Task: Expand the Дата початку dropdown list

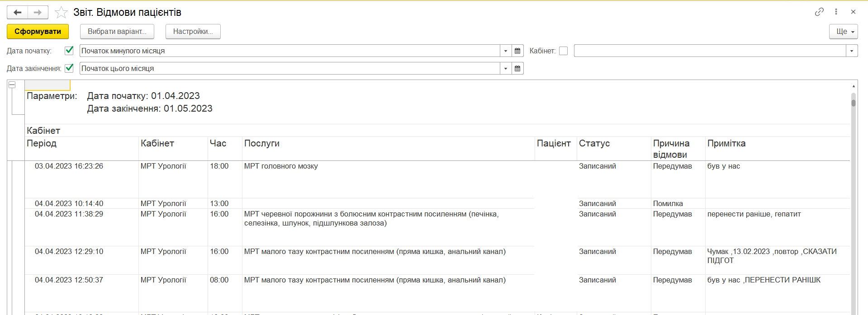Action: (x=506, y=51)
